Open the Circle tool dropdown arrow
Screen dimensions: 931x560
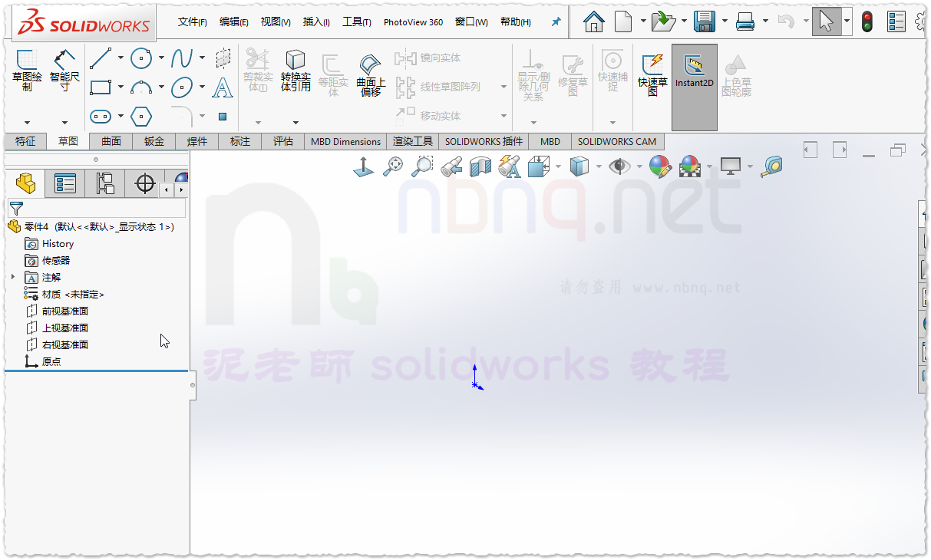point(161,58)
